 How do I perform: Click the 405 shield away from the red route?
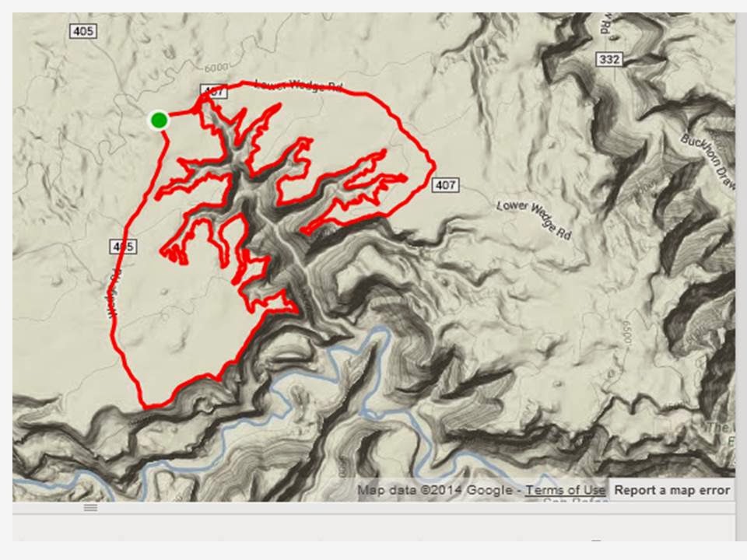[x=84, y=31]
